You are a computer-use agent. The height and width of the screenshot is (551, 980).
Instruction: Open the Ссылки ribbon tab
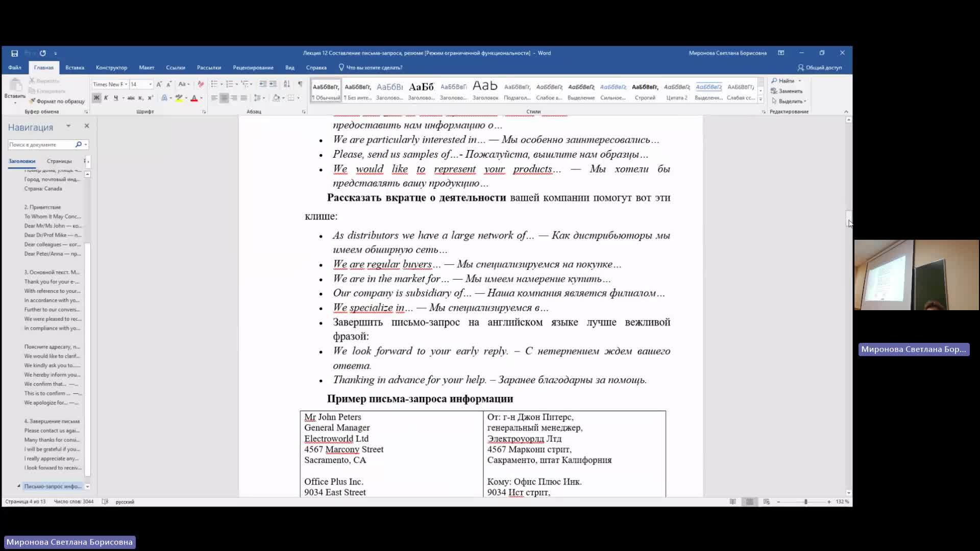(x=176, y=67)
